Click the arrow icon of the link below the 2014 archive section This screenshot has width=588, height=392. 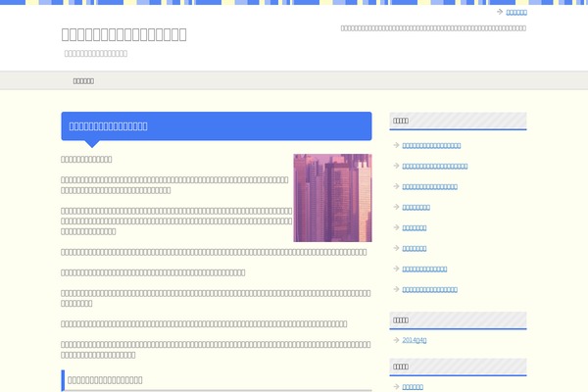(396, 387)
